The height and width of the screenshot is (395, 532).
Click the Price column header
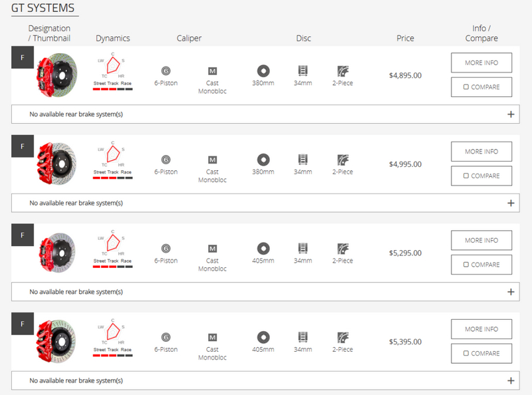point(405,38)
